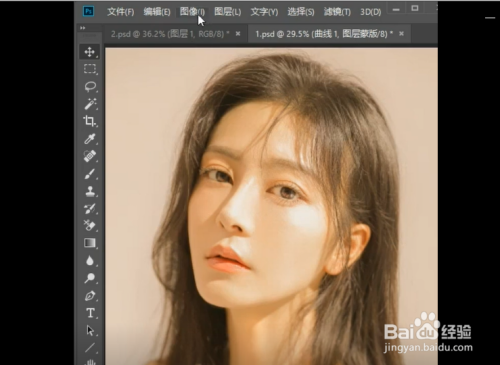Select the Magic Wand tool
The width and height of the screenshot is (500, 365).
click(x=90, y=104)
